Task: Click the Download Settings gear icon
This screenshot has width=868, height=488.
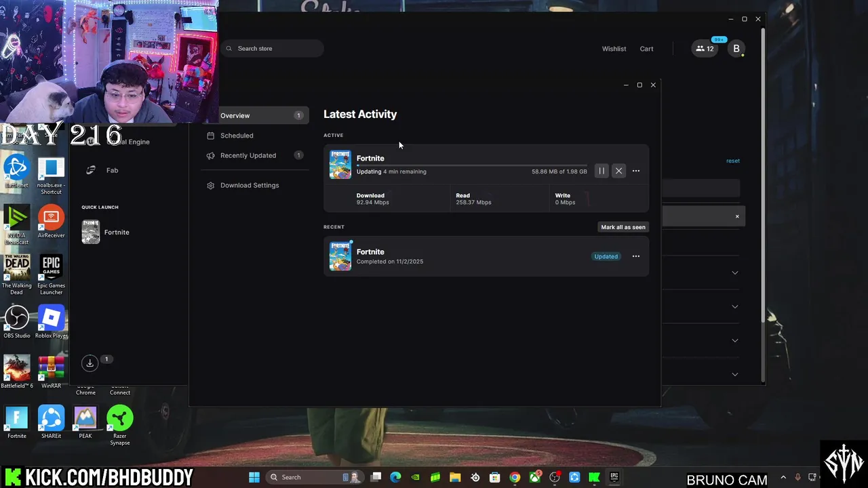Action: click(211, 185)
